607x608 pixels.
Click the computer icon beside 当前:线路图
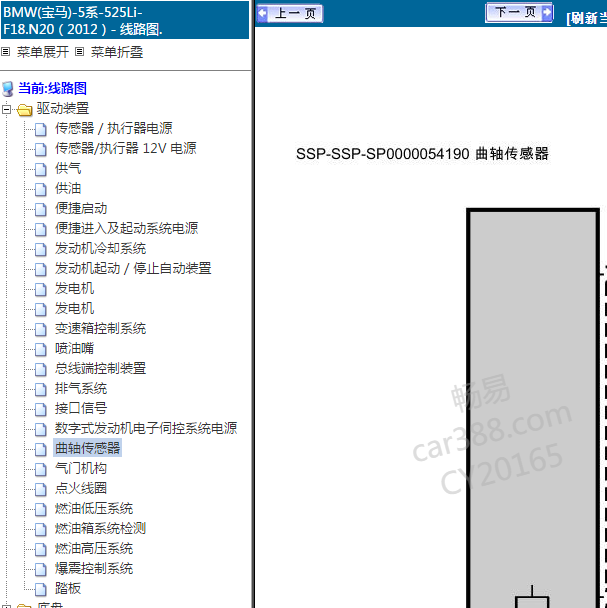coord(8,89)
